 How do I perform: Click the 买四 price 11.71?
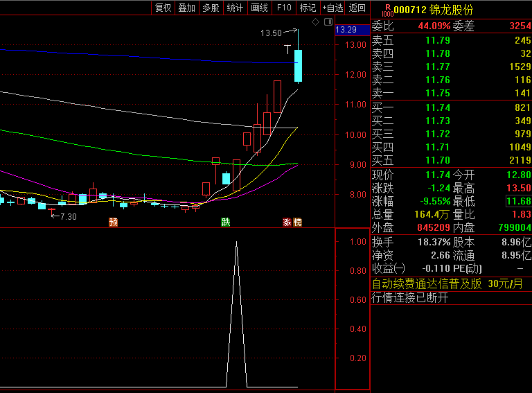[438, 148]
